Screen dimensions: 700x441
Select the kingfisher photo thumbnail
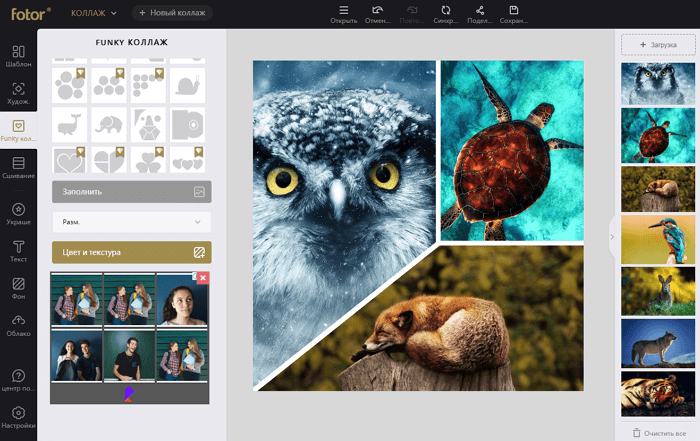pyautogui.click(x=657, y=239)
